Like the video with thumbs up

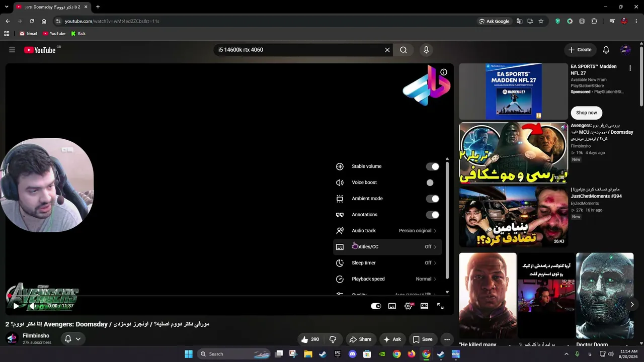310,339
